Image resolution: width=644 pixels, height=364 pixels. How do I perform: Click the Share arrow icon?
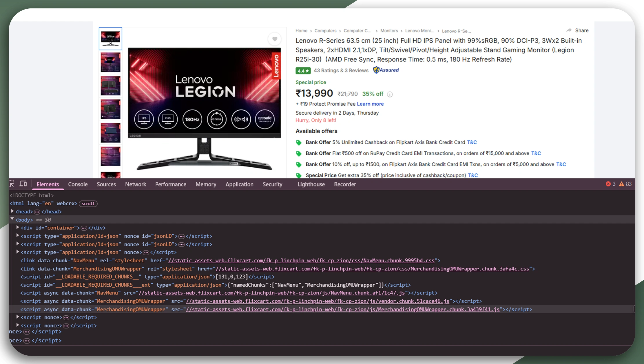point(569,30)
